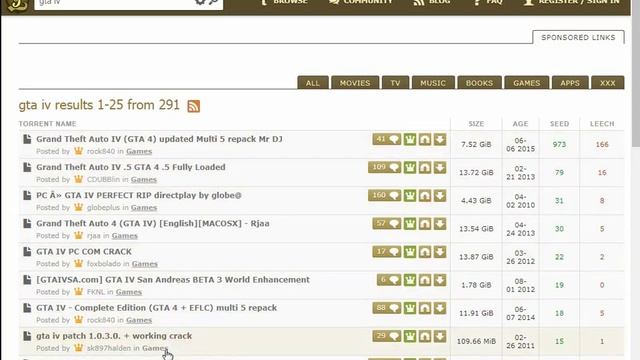Download gta iv patch 1.0.3.0 torrent via arrow
This screenshot has width=640, height=360.
[x=440, y=337]
